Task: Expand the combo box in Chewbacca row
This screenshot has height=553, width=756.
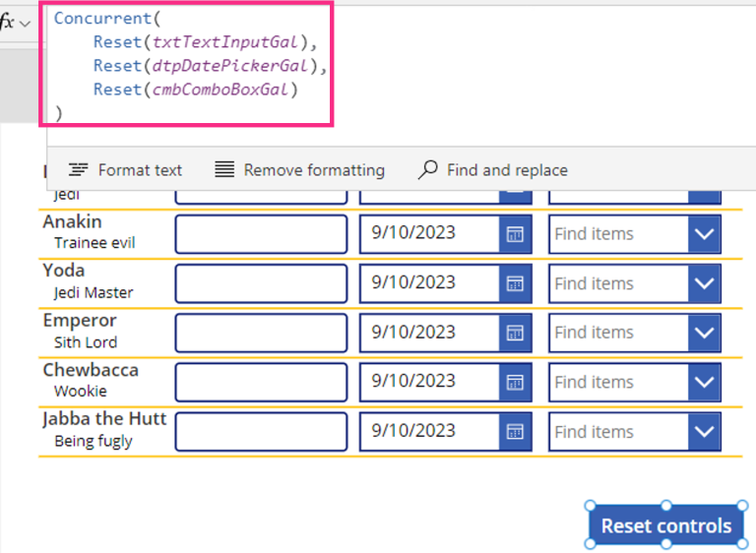Action: point(704,382)
